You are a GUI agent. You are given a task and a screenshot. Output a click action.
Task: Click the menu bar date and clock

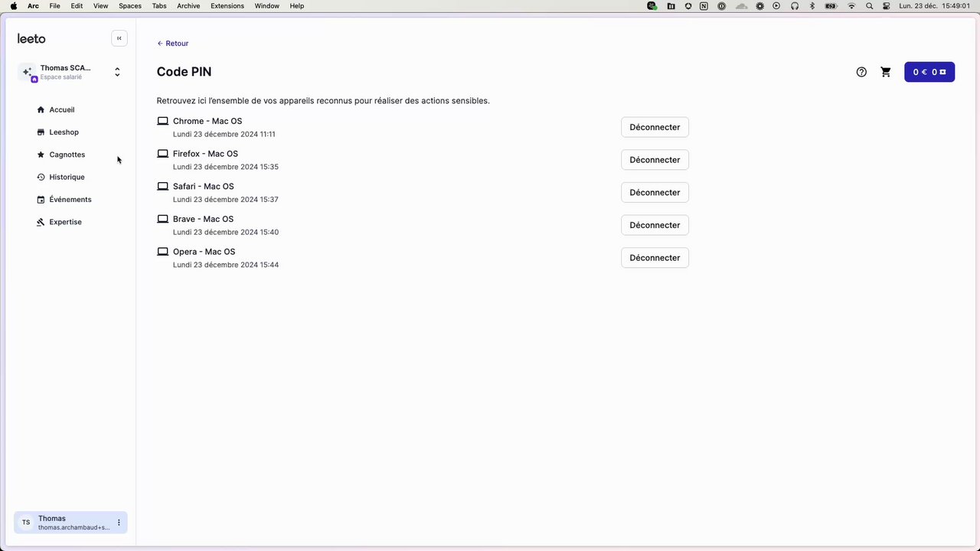point(935,6)
